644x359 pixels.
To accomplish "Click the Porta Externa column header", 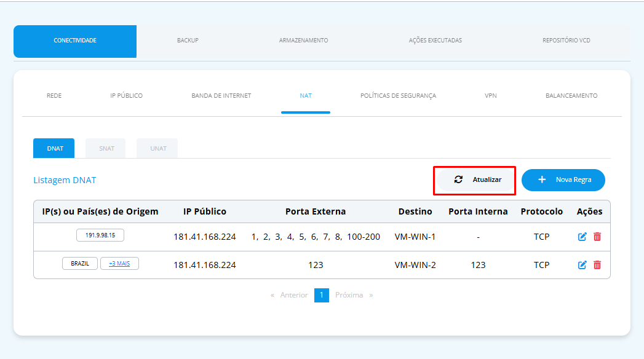I will (x=316, y=211).
